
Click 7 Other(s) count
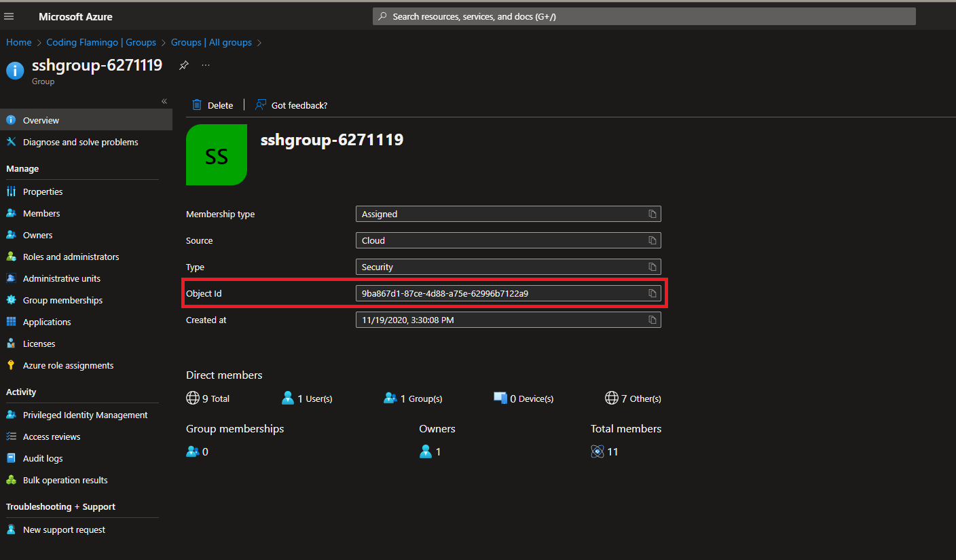[x=633, y=398]
